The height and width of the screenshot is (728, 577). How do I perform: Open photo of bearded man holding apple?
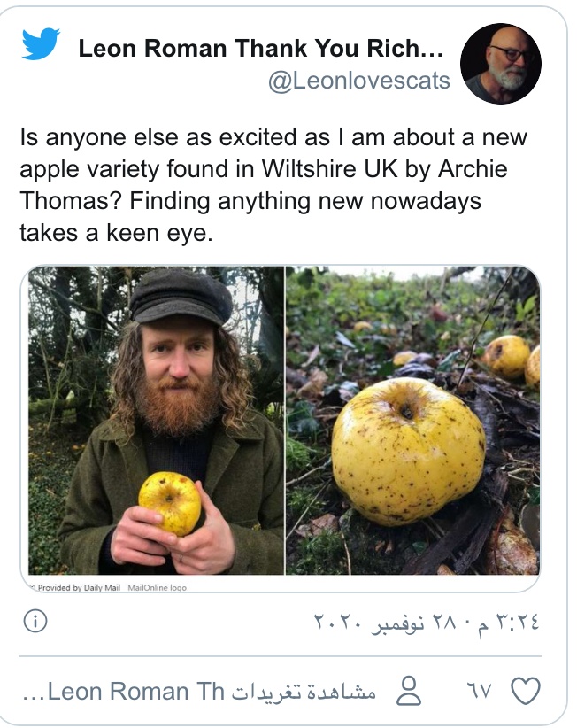click(x=156, y=421)
